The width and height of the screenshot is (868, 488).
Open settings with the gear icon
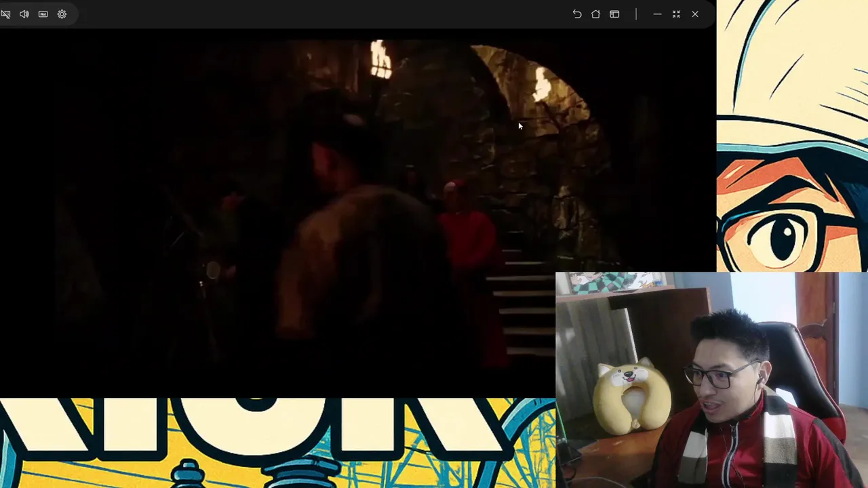tap(62, 14)
